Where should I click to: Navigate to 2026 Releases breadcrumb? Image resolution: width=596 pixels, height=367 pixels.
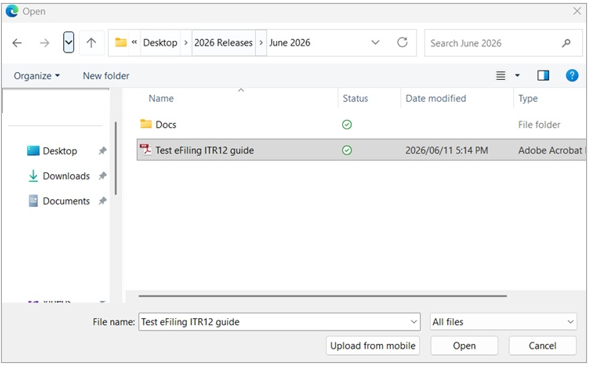click(x=224, y=43)
